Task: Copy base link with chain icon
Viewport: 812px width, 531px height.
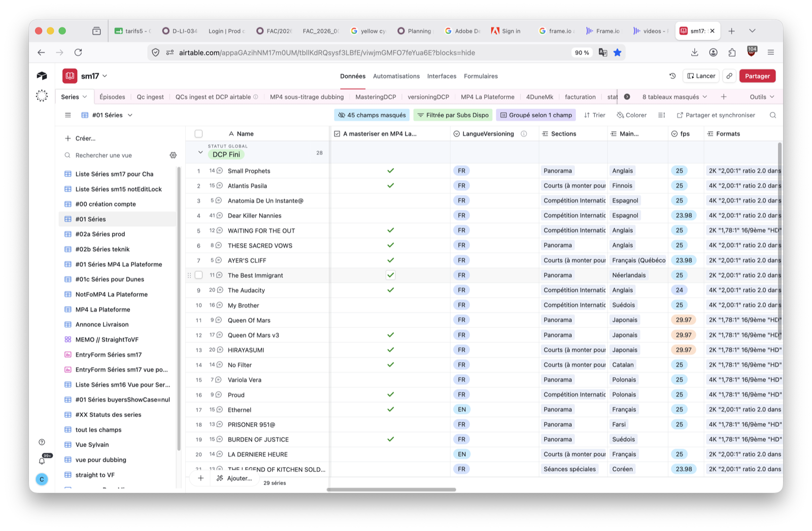Action: (729, 76)
